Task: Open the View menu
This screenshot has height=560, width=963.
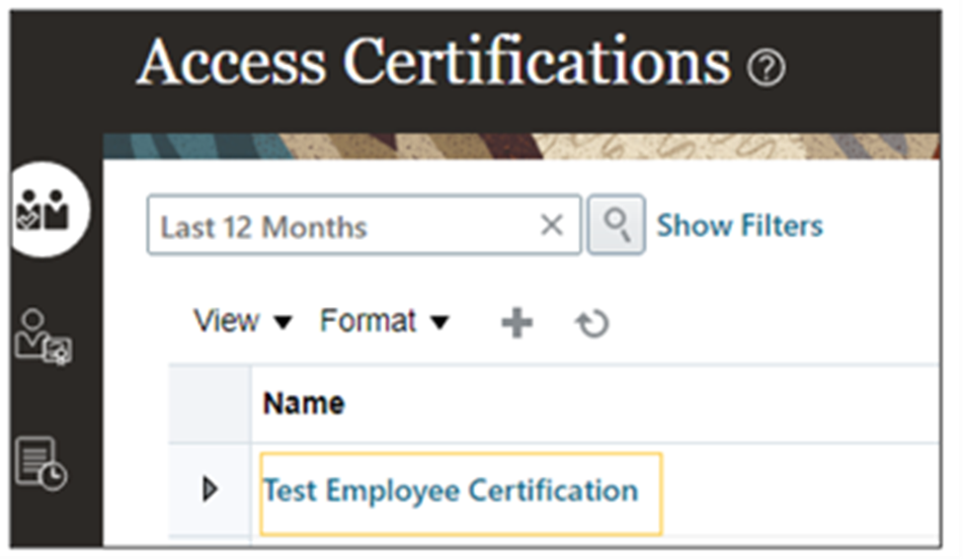Action: (243, 321)
